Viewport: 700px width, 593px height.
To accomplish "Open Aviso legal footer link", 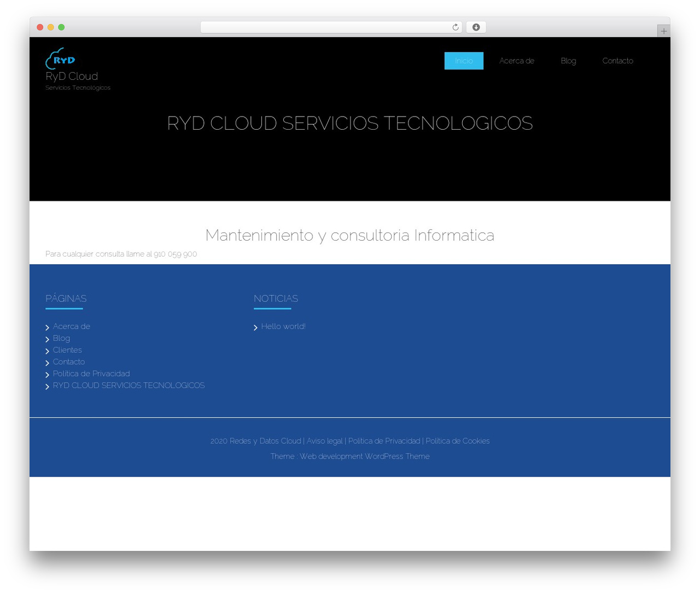I will tap(325, 441).
